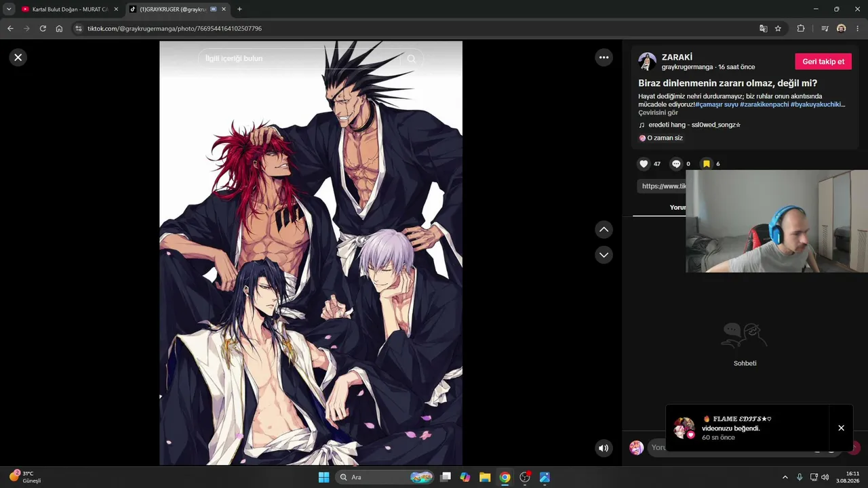
Task: Open File Explorer from the taskbar
Action: (485, 477)
